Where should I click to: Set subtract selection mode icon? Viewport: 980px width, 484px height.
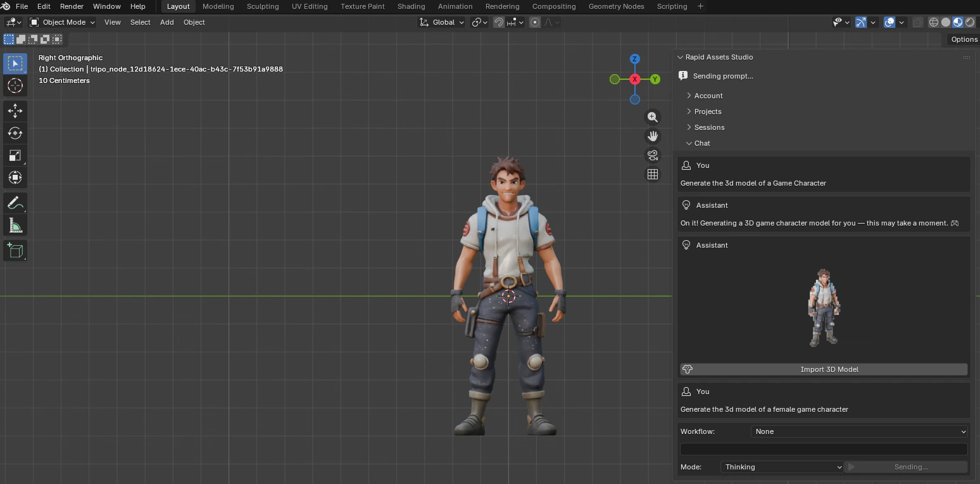click(33, 39)
